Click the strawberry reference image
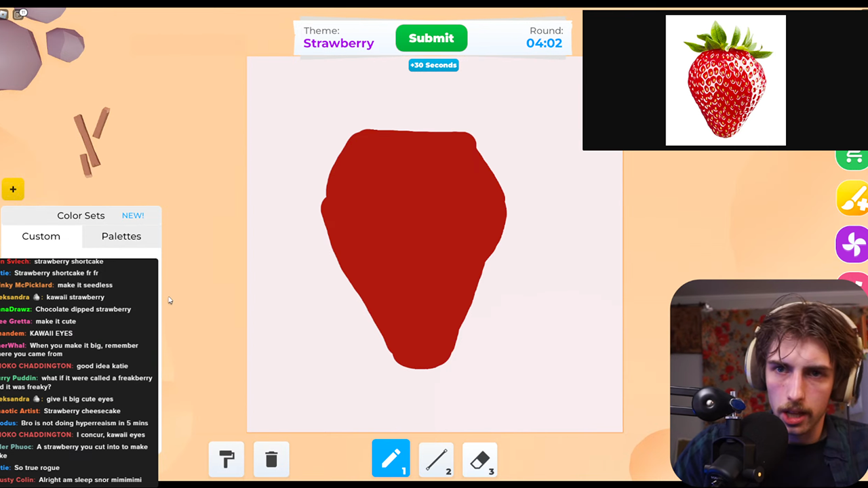Screen dimensions: 868x488 pos(725,80)
